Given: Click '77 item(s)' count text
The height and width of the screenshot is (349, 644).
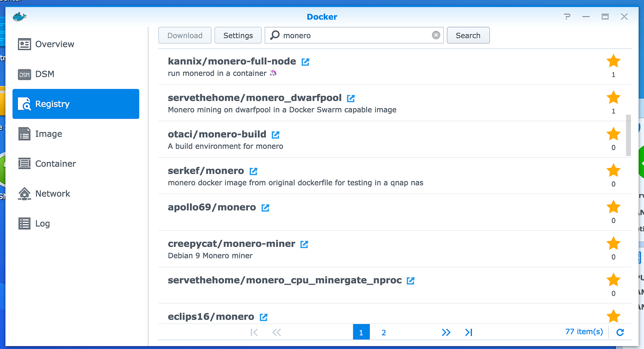Looking at the screenshot, I should pos(584,332).
